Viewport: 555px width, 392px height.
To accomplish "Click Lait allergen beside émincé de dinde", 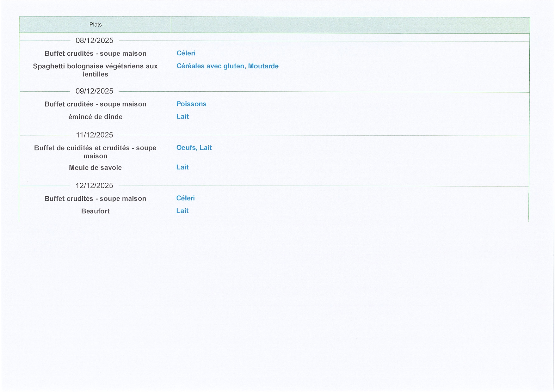I will tap(182, 117).
